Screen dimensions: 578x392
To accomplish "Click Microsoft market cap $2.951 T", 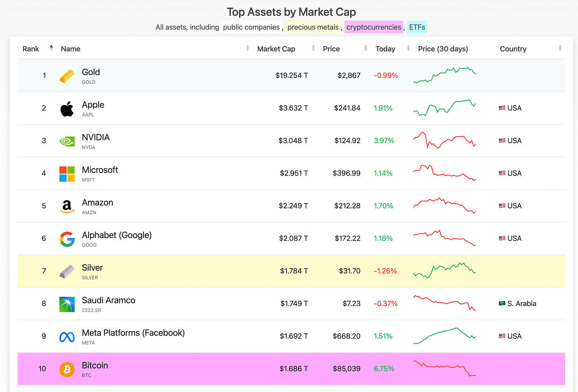I will [294, 173].
